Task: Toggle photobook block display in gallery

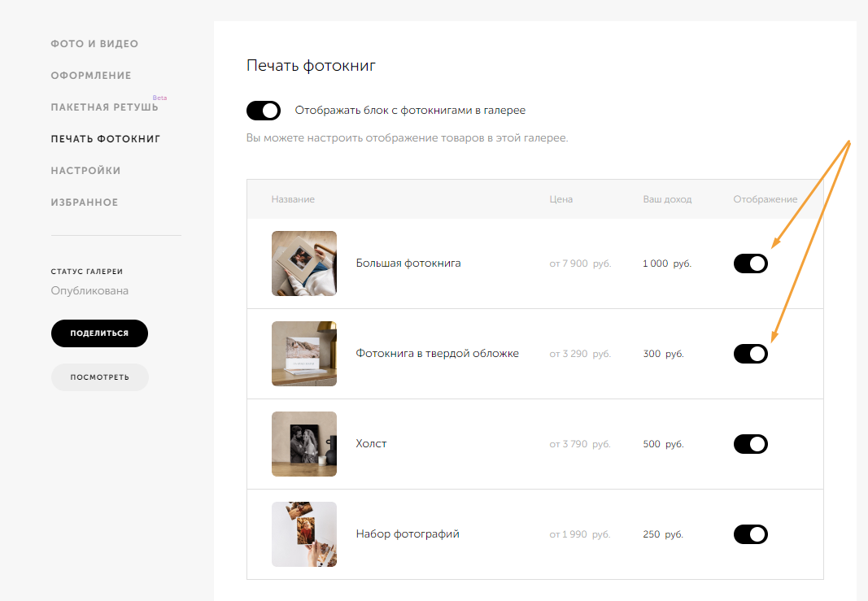Action: pos(263,111)
